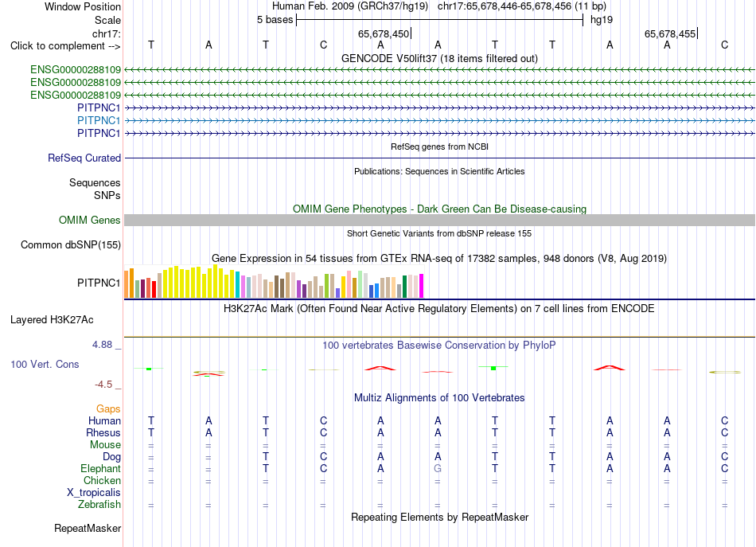Image resolution: width=756 pixels, height=547 pixels.
Task: Select the light-blue PITPNC1 transcript label
Action: click(99, 120)
